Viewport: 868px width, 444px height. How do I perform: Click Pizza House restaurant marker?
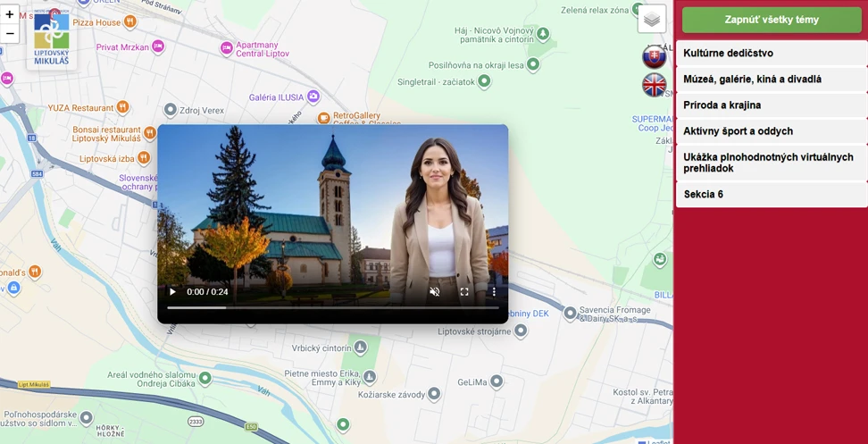130,22
